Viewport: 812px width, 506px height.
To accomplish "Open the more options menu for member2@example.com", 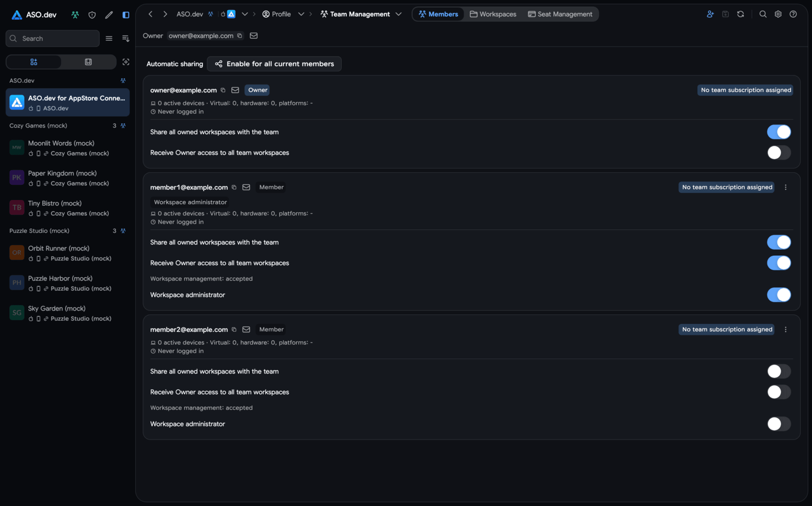I will 785,330.
